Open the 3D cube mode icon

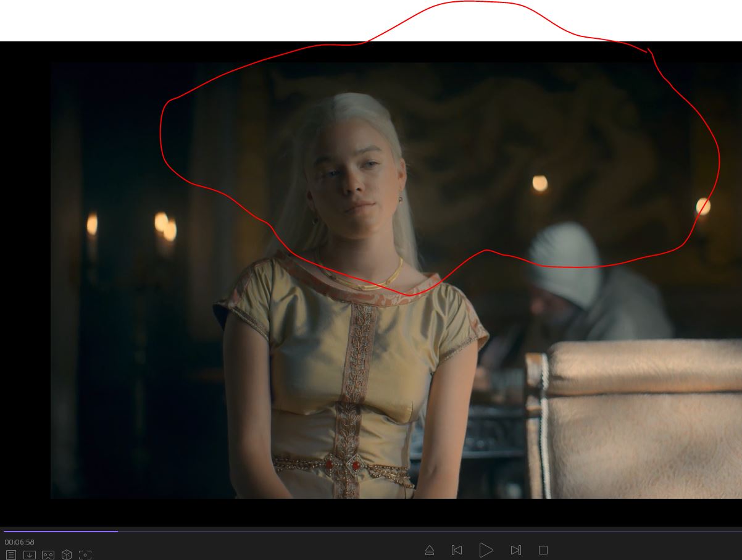[67, 555]
